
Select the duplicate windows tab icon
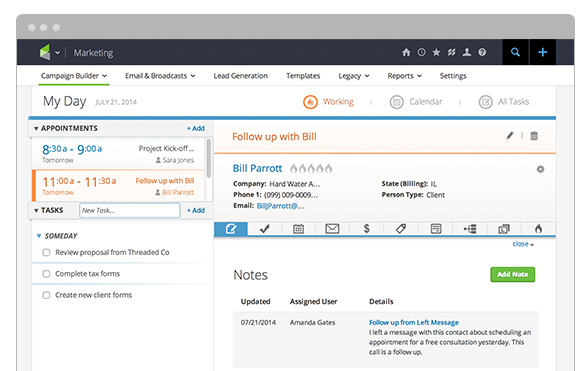click(504, 229)
